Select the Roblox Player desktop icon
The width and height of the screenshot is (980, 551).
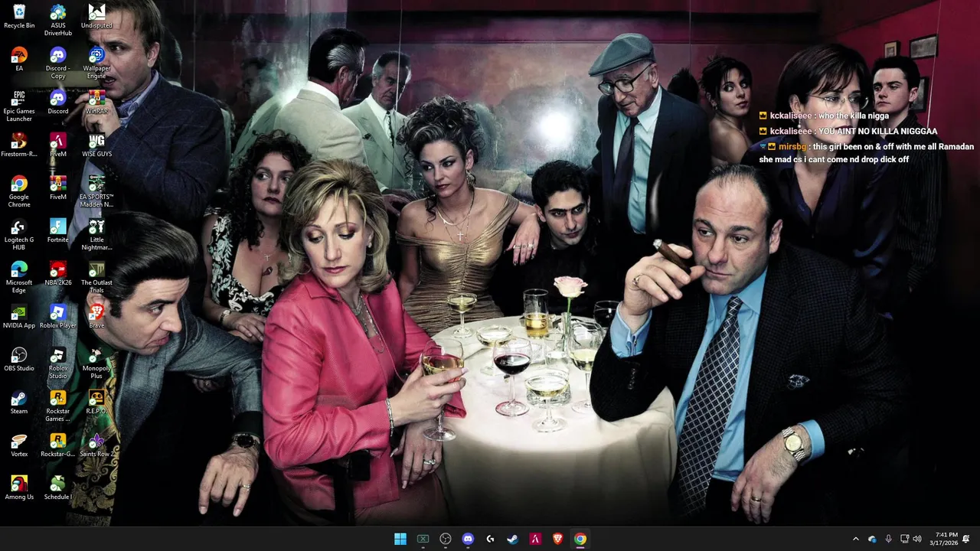pos(57,316)
